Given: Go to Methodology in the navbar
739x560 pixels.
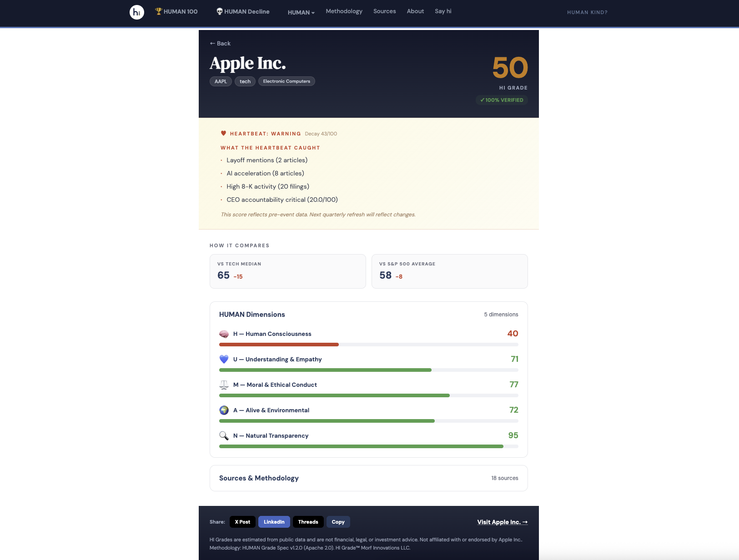Looking at the screenshot, I should coord(344,11).
